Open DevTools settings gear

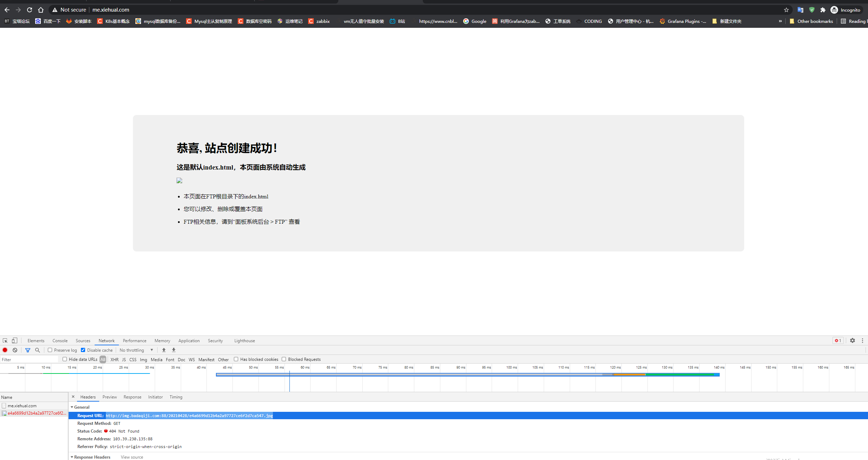853,340
